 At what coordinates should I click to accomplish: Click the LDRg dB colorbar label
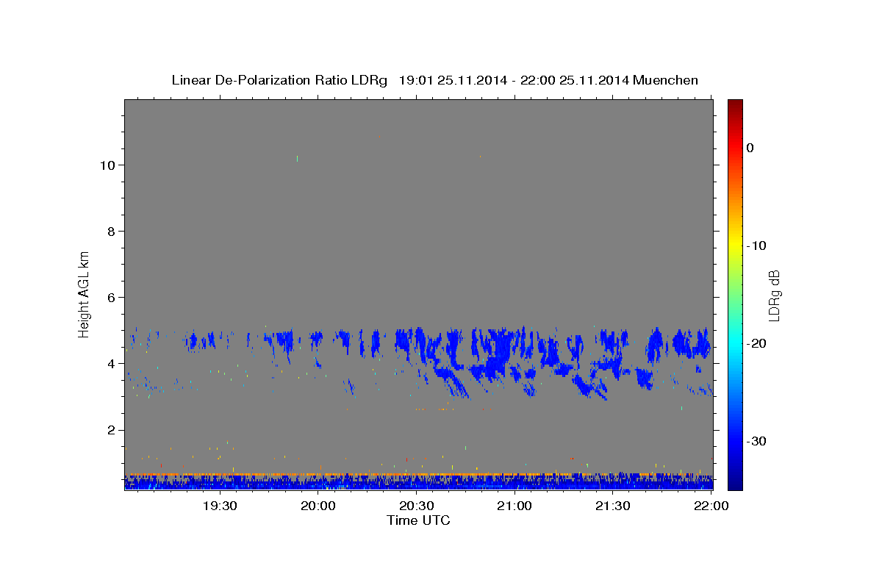point(774,295)
